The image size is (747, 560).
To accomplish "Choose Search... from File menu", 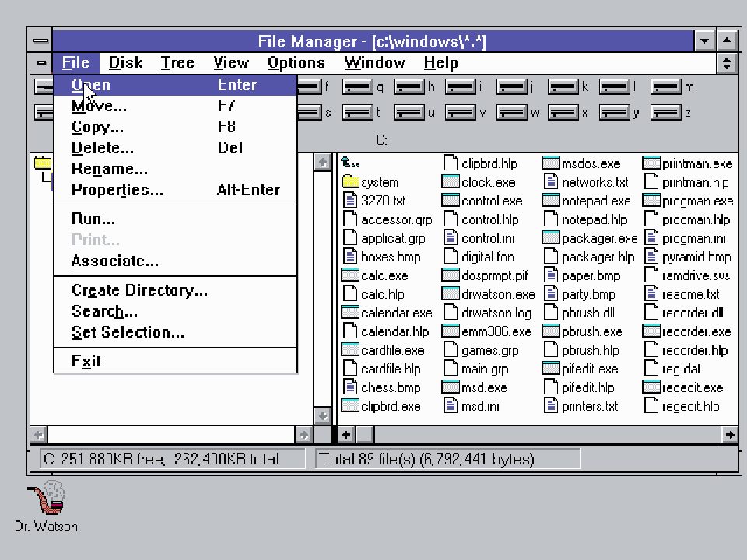I will [x=175, y=311].
